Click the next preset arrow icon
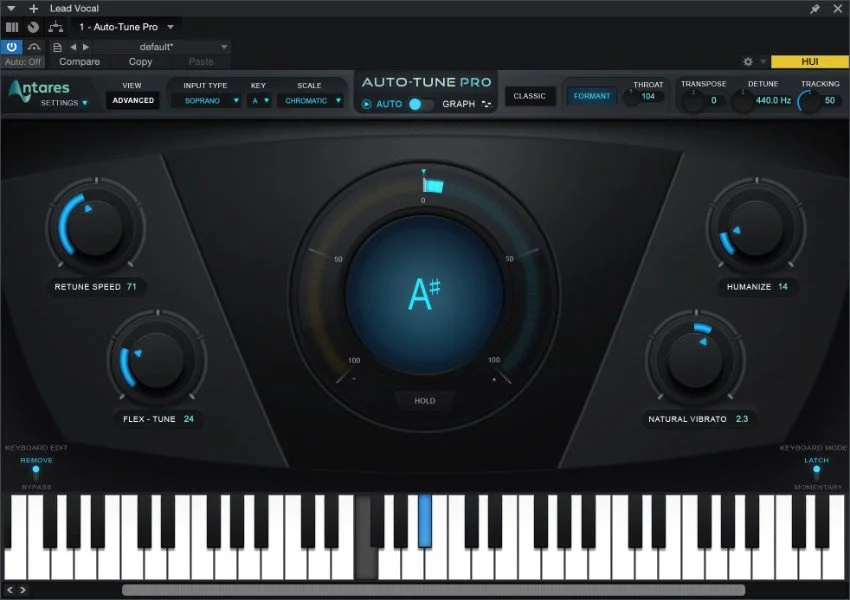The height and width of the screenshot is (600, 850). [x=85, y=47]
